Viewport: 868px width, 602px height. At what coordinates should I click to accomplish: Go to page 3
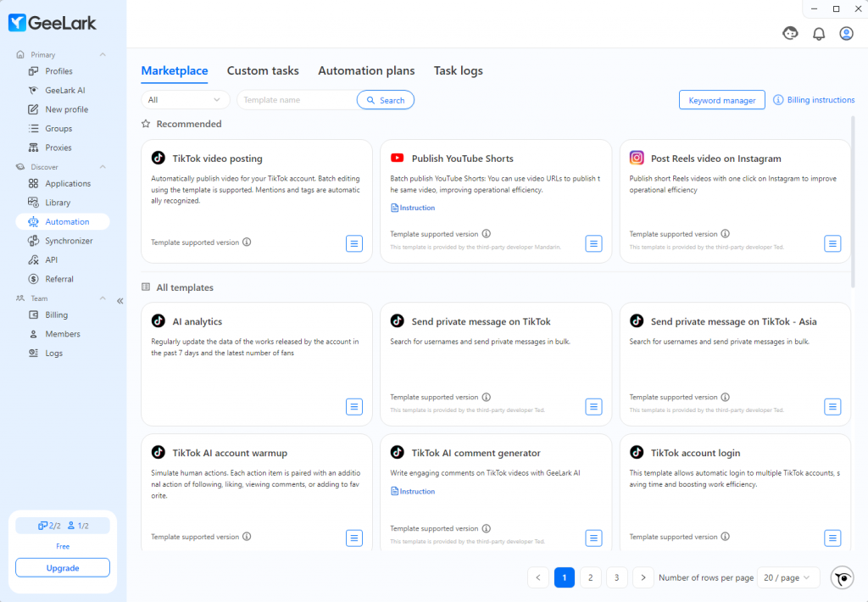point(617,577)
